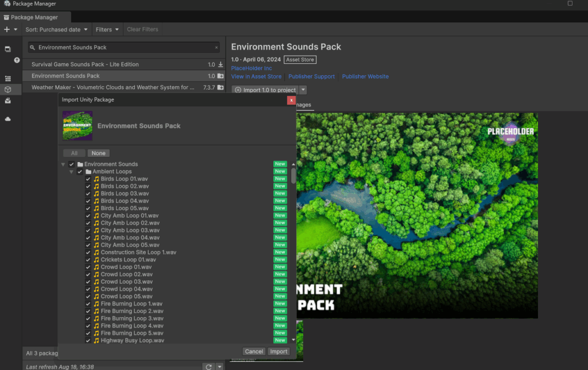588x370 pixels.
Task: Switch to the Package Manager tab
Action: 36,17
